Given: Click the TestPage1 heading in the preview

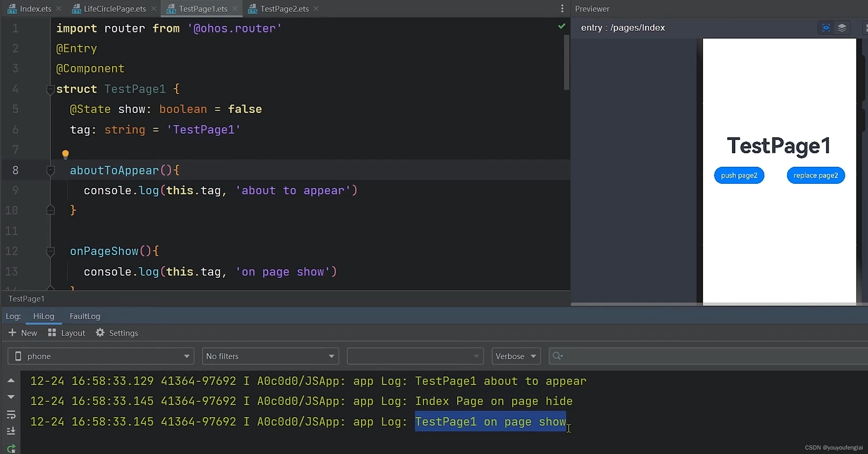Looking at the screenshot, I should 779,146.
